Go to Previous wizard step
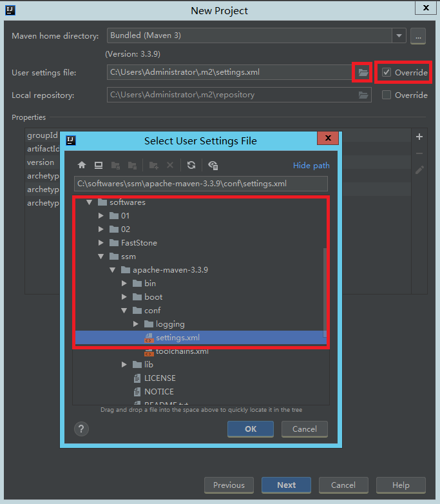 (x=229, y=485)
